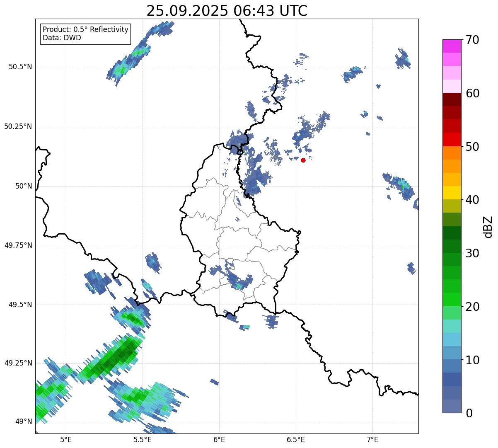Click the 6°E longitude label
Image resolution: width=498 pixels, height=448 pixels.
[x=219, y=439]
